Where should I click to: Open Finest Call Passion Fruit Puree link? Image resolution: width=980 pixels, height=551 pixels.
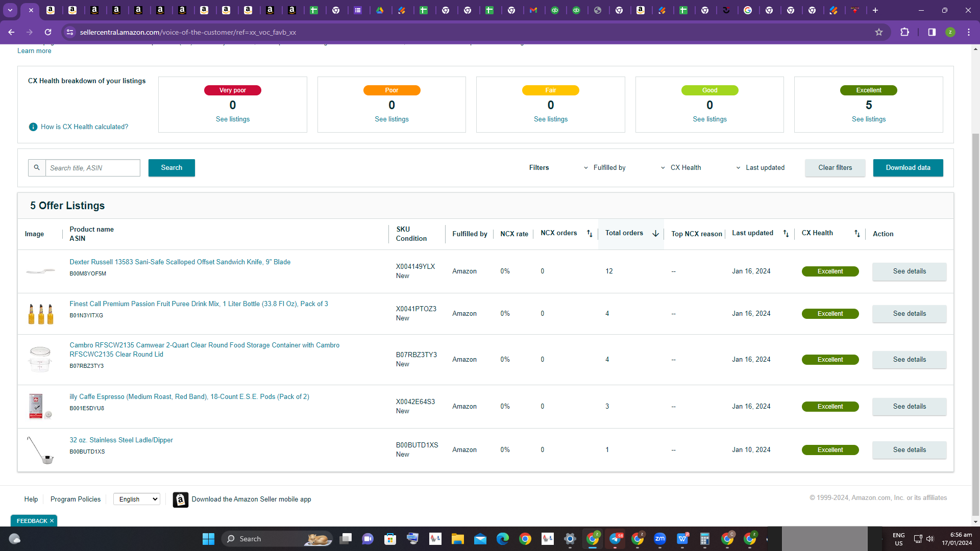199,304
